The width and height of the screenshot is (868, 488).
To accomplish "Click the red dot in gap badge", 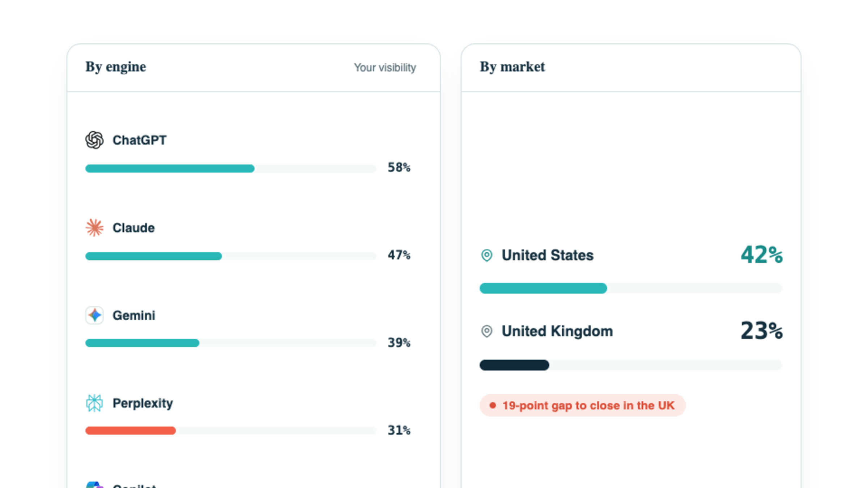I will pos(493,405).
